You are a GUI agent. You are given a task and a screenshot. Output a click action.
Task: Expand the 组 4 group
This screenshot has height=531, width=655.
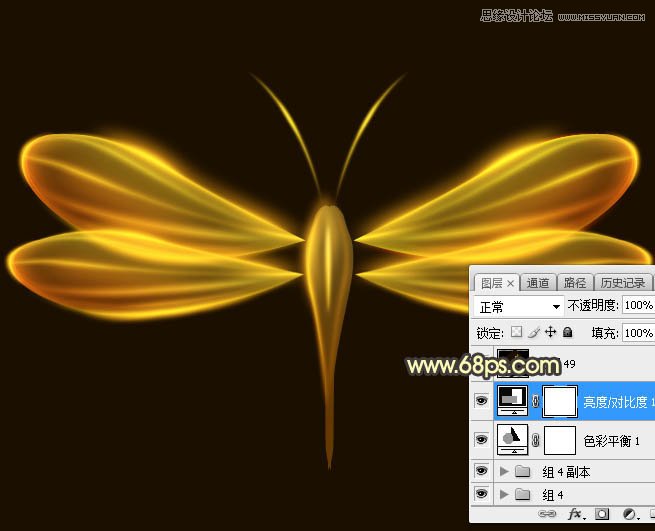pos(504,494)
